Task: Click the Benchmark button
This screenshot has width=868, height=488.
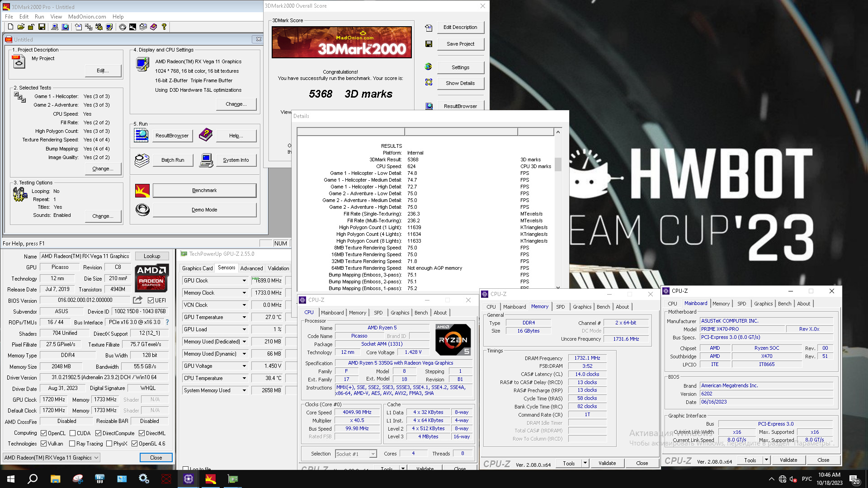Action: coord(204,190)
